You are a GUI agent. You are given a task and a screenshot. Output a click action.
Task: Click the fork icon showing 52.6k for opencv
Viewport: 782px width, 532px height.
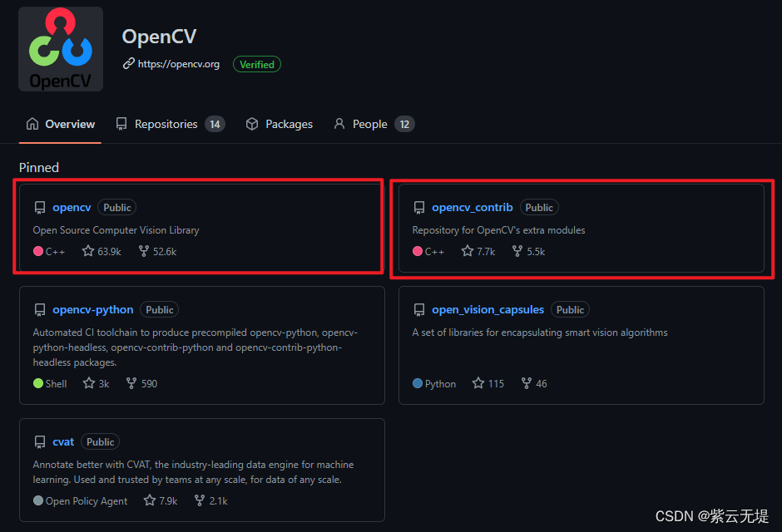point(144,250)
